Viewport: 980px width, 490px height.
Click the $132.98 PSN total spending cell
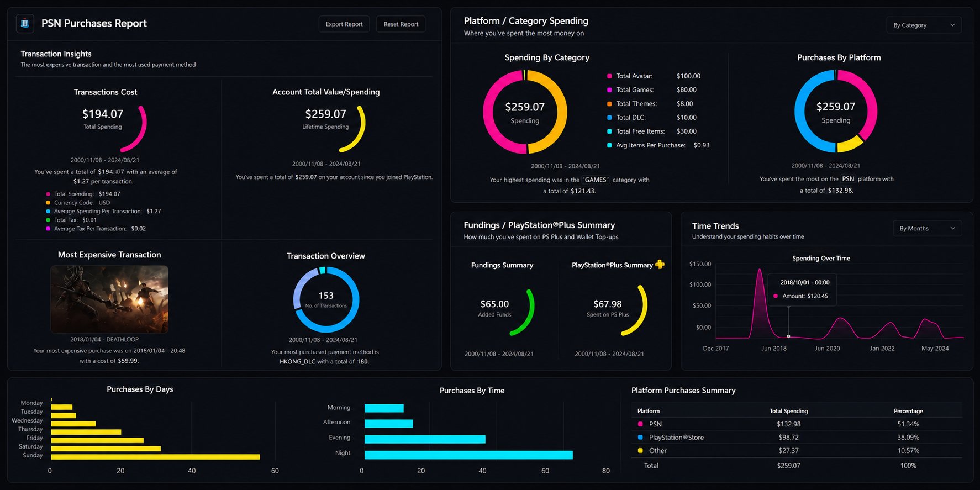pos(788,424)
